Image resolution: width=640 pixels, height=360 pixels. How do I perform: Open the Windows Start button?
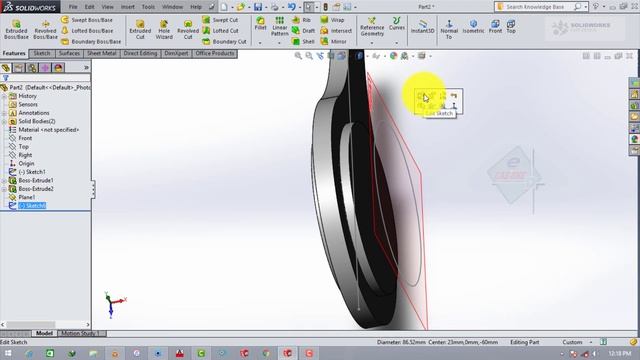pyautogui.click(x=7, y=353)
